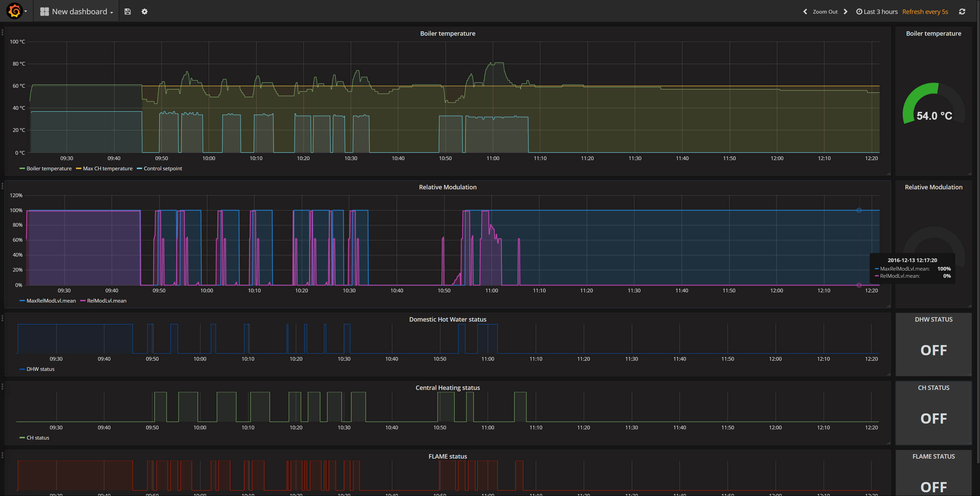Open the FLAME STATUS panel title
980x496 pixels.
coord(934,456)
